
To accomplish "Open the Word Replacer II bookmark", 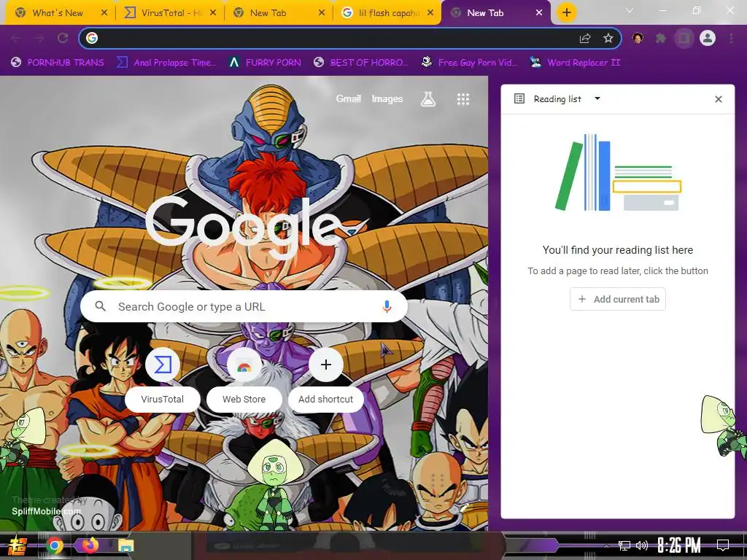I will tap(575, 63).
